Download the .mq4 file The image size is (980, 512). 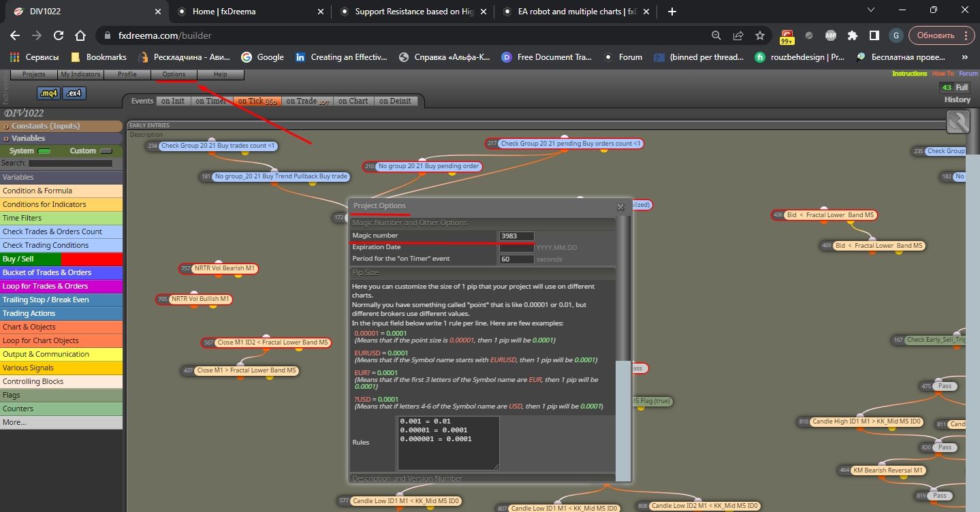[49, 93]
